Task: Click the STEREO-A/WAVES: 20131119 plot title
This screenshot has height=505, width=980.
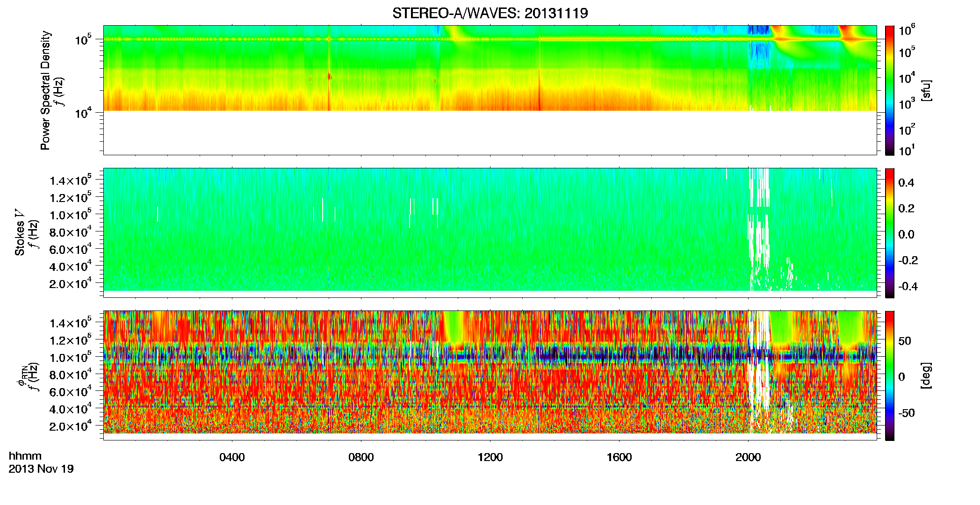Action: coord(490,14)
